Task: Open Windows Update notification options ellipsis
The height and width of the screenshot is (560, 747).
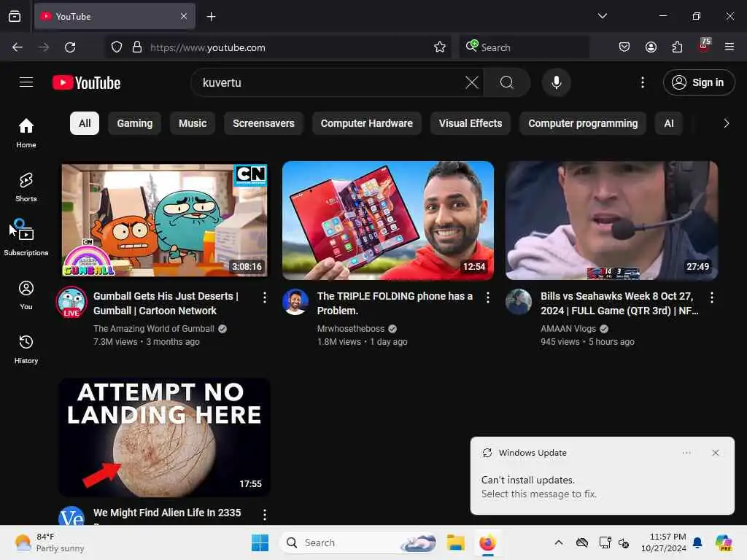Action: 686,453
